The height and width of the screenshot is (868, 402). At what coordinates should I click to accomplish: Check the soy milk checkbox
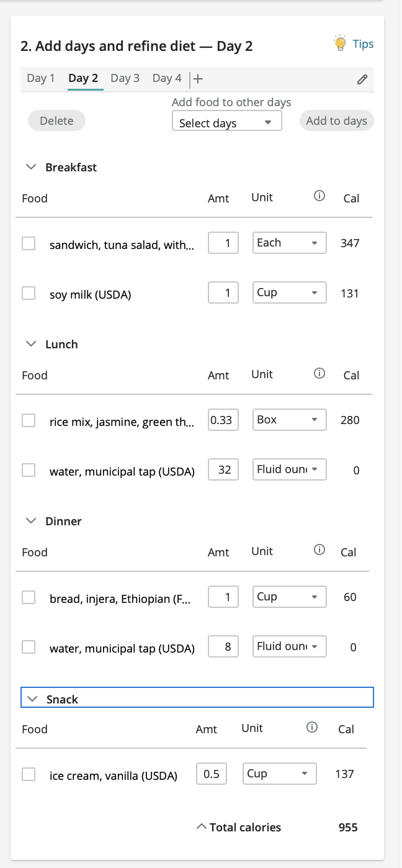click(29, 293)
